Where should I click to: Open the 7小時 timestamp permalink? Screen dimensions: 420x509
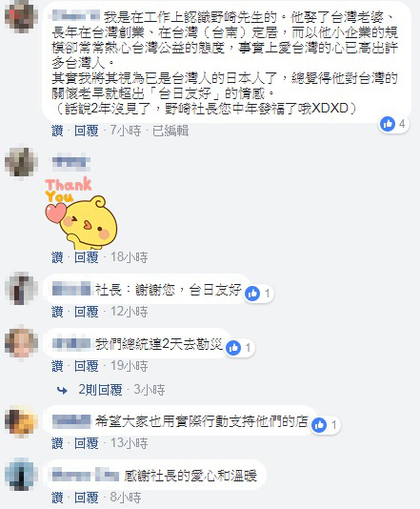(126, 131)
